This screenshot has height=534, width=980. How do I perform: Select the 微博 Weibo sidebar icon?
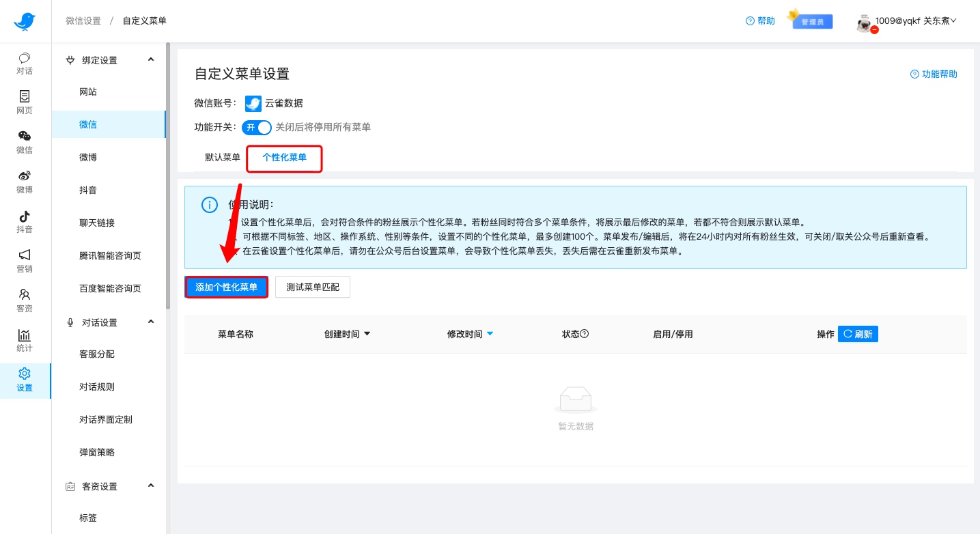(x=25, y=183)
